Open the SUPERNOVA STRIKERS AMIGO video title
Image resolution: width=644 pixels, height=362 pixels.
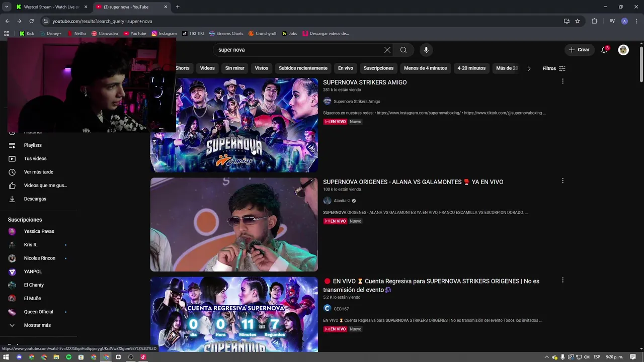pyautogui.click(x=365, y=82)
